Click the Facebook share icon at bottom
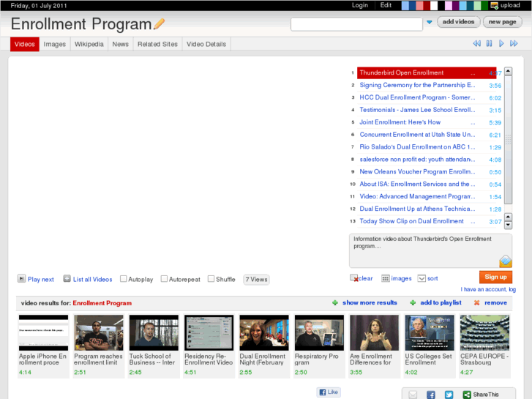The width and height of the screenshot is (532, 399). pyautogui.click(x=431, y=395)
